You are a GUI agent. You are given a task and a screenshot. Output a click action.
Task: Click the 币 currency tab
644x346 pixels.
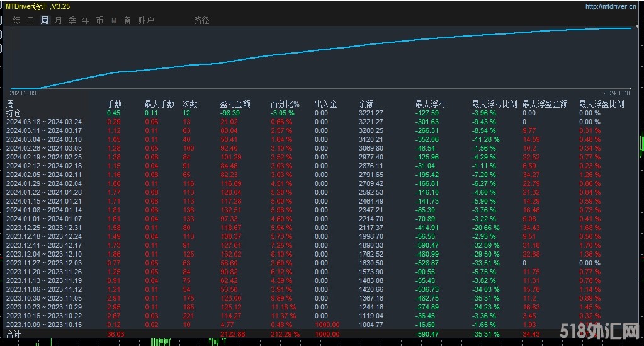pos(100,20)
